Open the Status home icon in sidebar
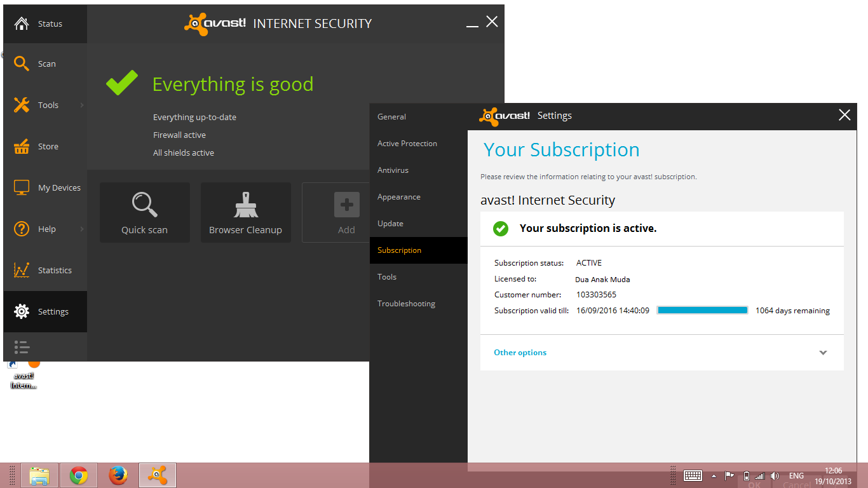The image size is (868, 488). pyautogui.click(x=22, y=24)
